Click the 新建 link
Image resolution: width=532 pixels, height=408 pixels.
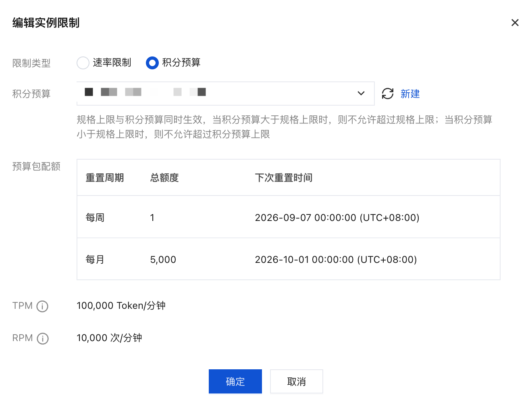[x=410, y=94]
